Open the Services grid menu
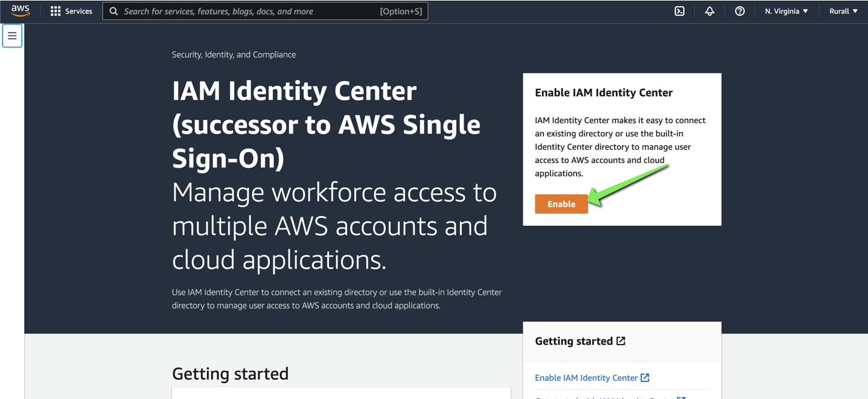868x399 pixels. point(56,11)
